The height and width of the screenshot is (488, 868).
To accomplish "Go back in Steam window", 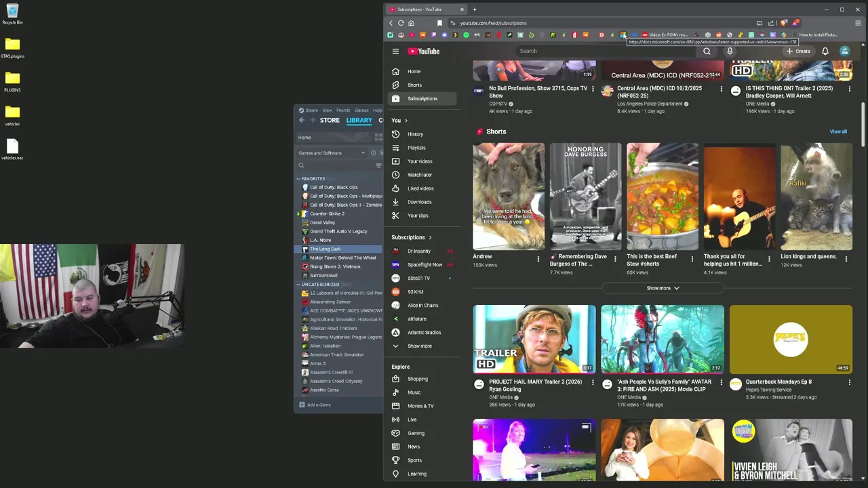I will coord(302,120).
